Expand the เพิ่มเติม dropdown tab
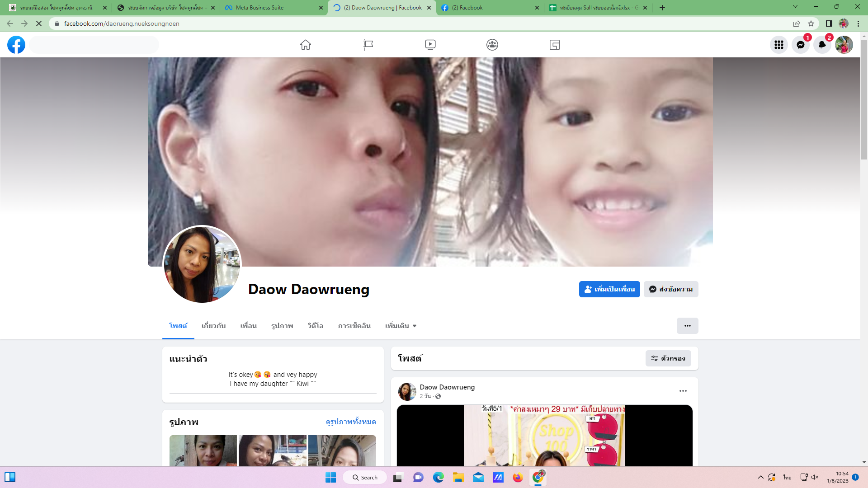The width and height of the screenshot is (868, 488). coord(401,326)
